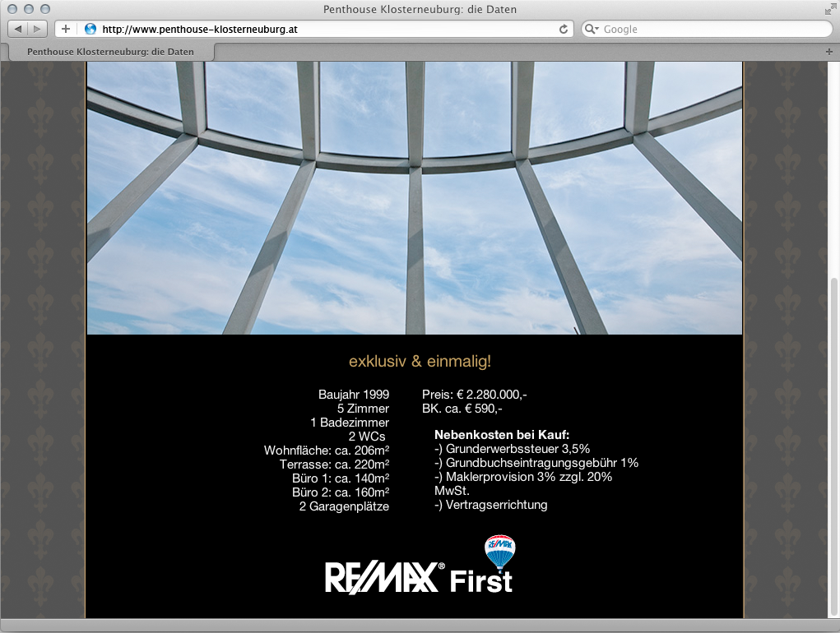840x633 pixels.
Task: Select the text '1 Badezimmer'
Action: coord(350,423)
